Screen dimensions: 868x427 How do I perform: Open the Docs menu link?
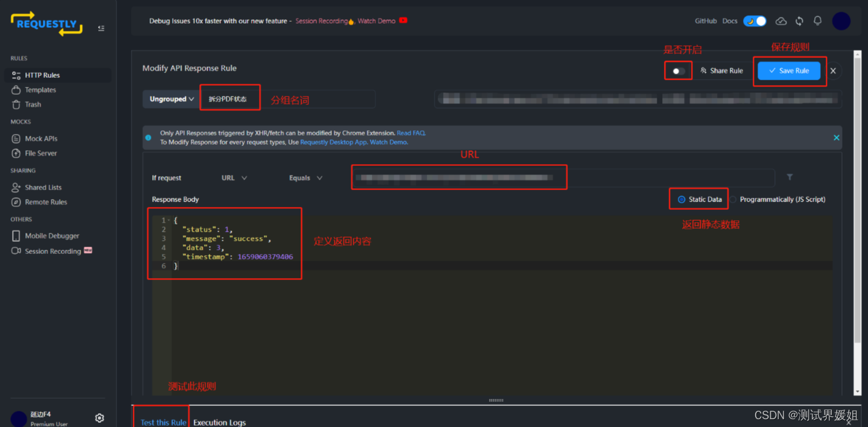coord(729,21)
